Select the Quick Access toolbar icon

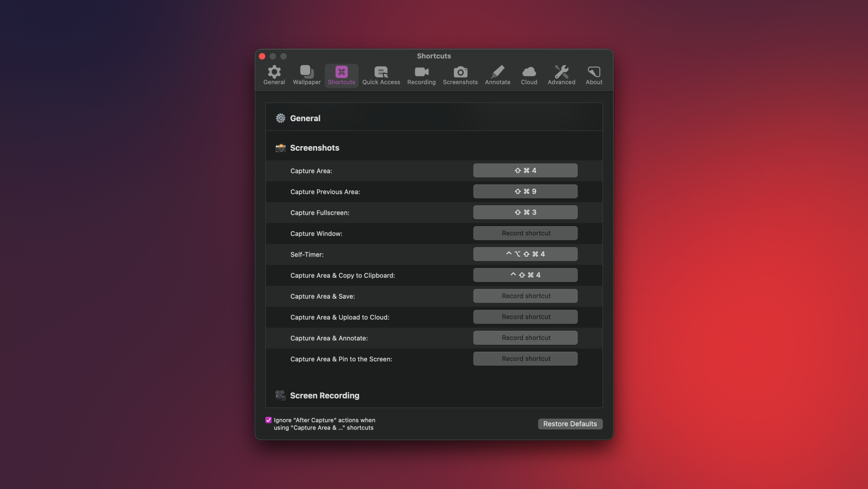tap(381, 75)
